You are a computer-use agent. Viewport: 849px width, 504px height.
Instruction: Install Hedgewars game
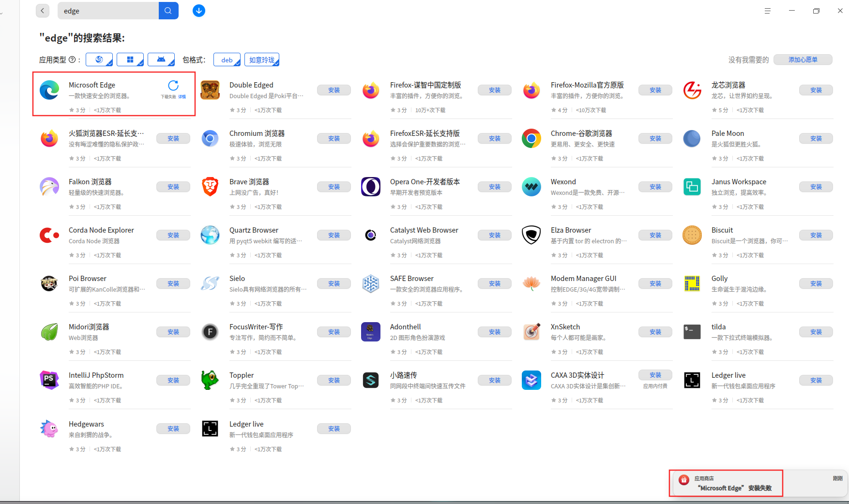(173, 429)
